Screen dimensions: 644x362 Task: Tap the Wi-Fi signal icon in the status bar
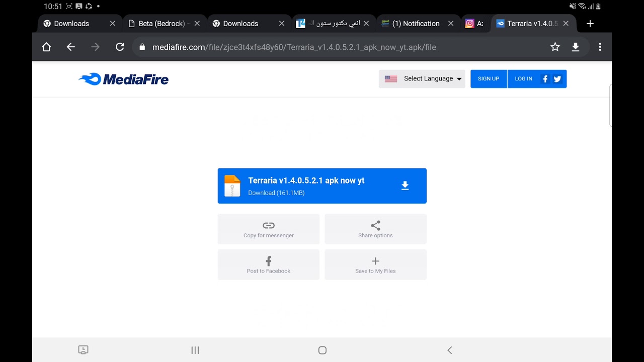(x=582, y=7)
